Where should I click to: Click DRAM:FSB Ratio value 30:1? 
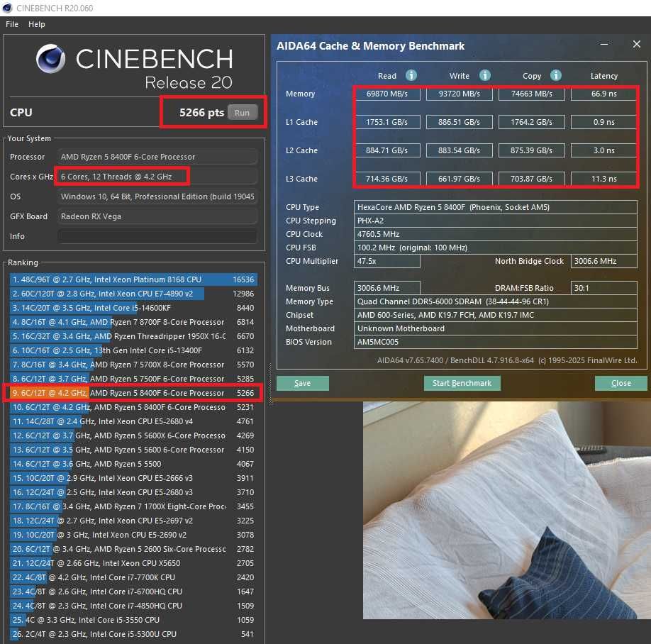603,288
